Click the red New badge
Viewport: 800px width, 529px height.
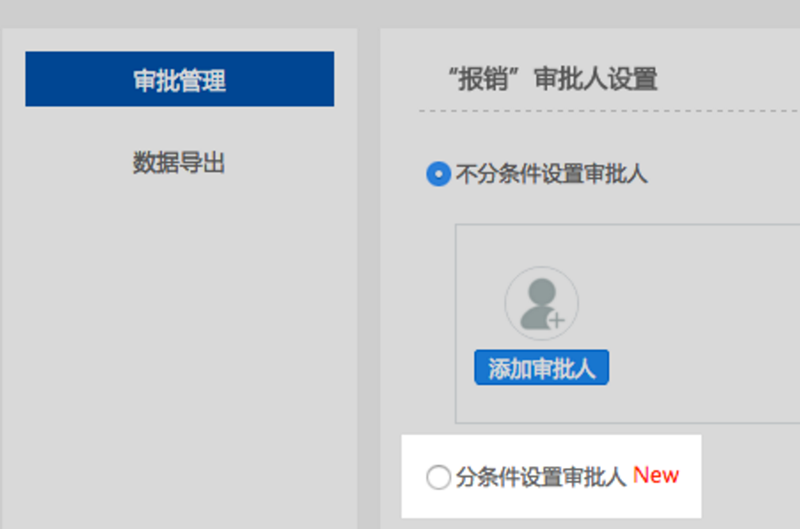coord(656,476)
